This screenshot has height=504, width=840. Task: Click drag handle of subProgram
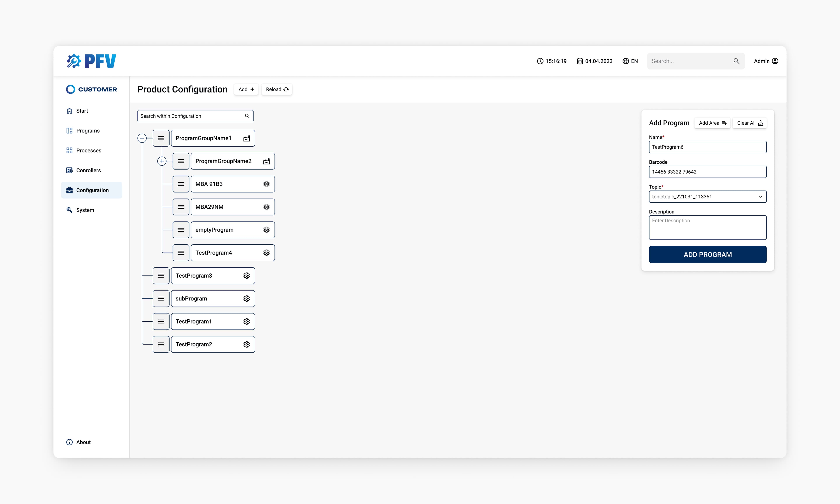pyautogui.click(x=161, y=299)
